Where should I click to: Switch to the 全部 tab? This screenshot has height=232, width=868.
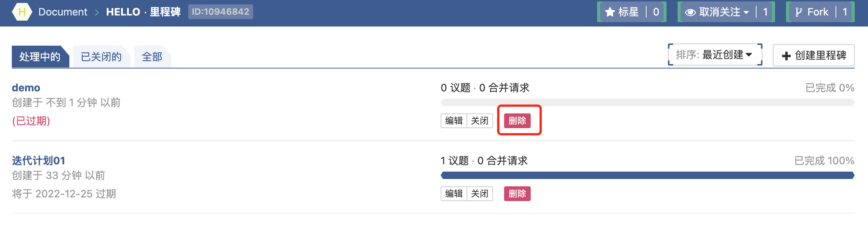pos(152,57)
